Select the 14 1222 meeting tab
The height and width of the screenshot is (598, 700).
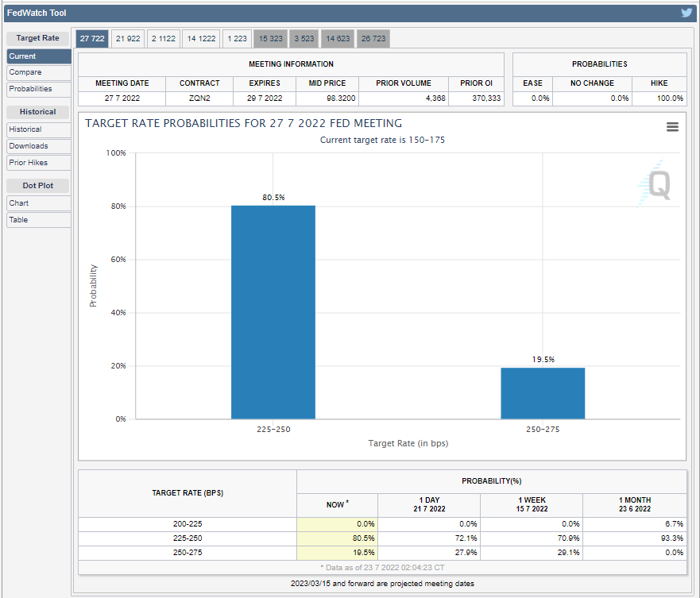click(201, 38)
